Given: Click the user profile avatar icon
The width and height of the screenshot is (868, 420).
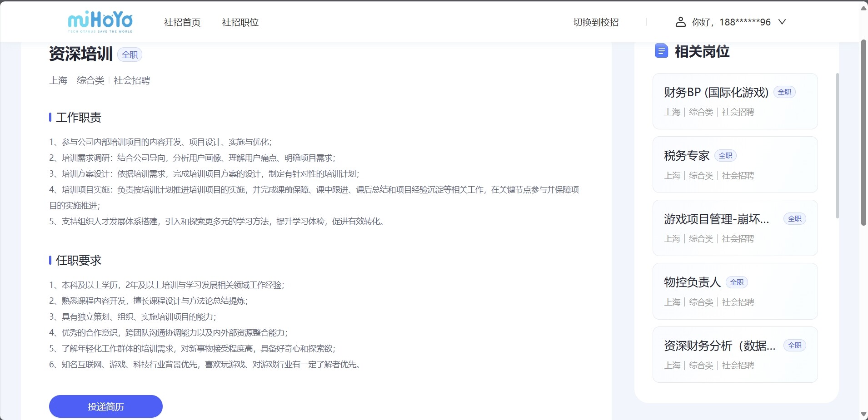Looking at the screenshot, I should 680,22.
